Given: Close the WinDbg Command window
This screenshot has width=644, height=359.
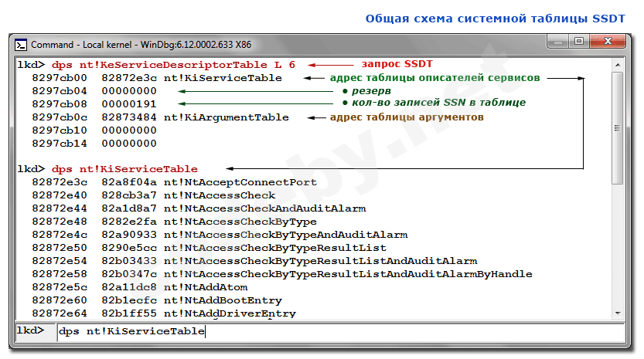Looking at the screenshot, I should (x=608, y=42).
